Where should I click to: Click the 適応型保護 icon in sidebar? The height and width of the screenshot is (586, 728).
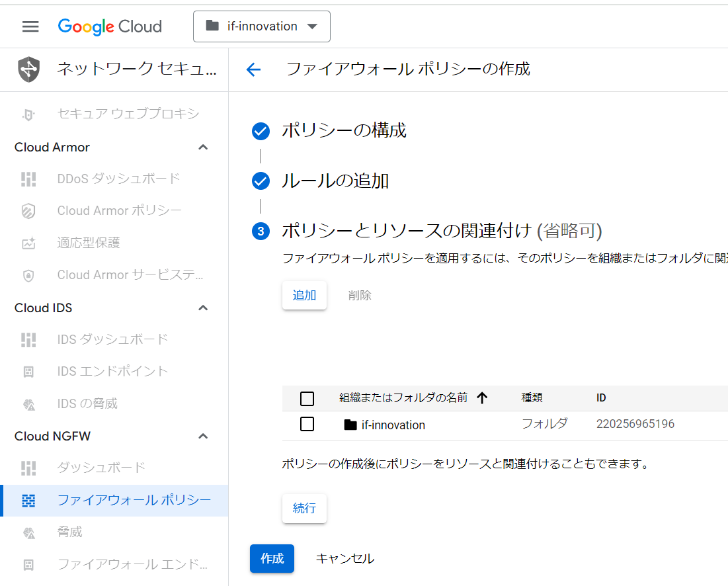[28, 243]
